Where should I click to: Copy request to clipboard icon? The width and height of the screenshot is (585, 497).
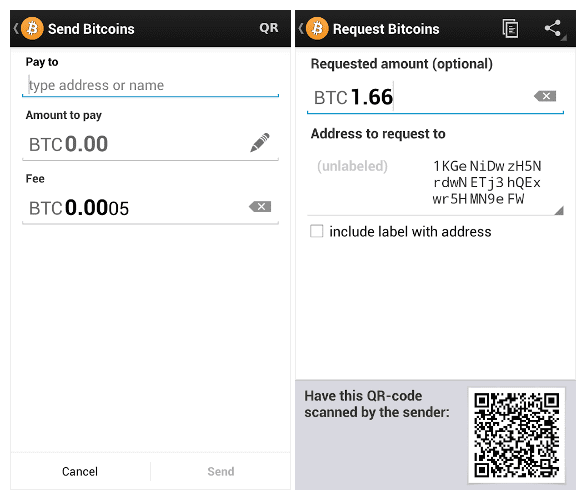point(510,28)
